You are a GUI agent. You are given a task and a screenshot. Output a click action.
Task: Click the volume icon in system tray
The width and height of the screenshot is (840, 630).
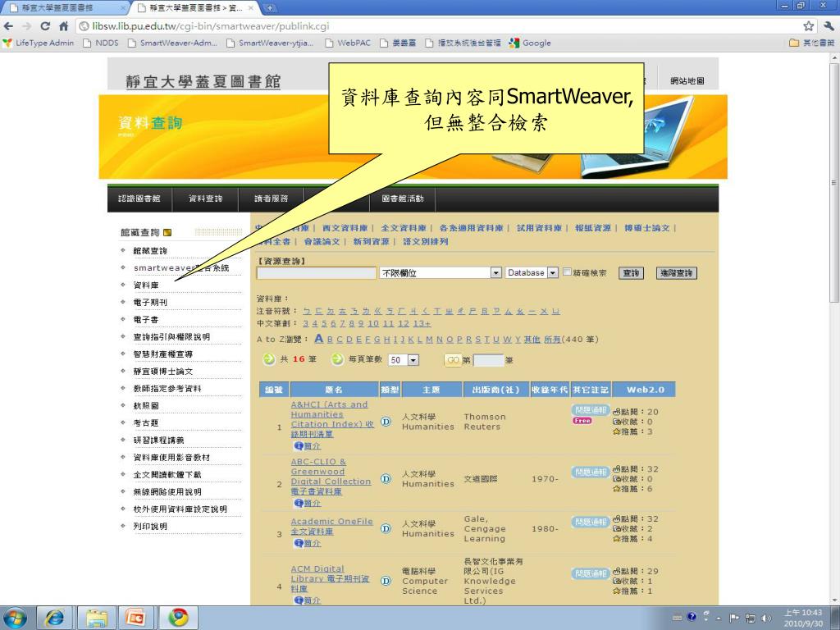(767, 618)
